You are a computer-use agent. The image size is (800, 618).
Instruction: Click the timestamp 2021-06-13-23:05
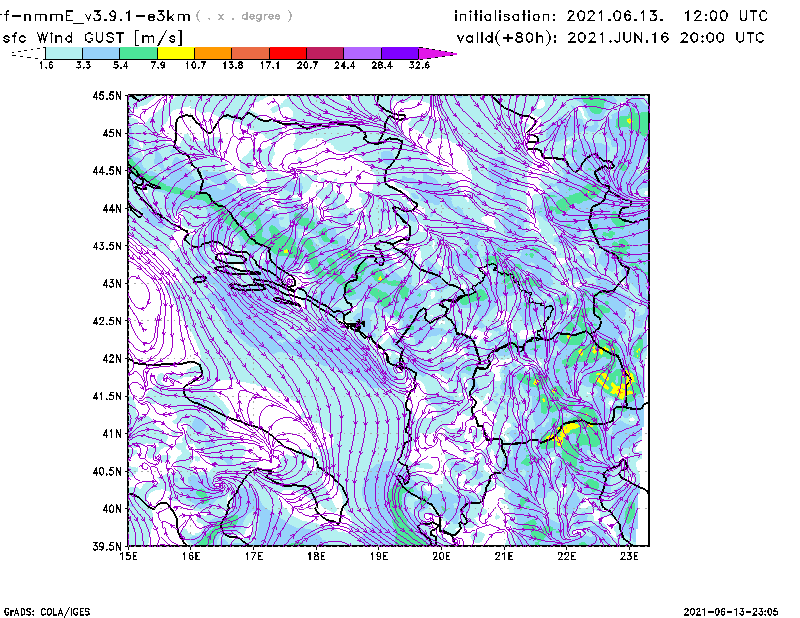[x=731, y=611]
